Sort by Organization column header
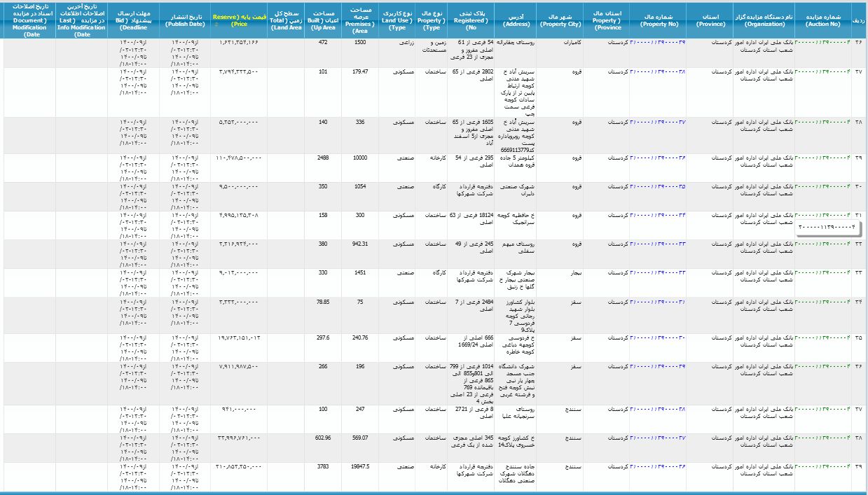Viewport: 868px width, 495px height. [x=764, y=19]
